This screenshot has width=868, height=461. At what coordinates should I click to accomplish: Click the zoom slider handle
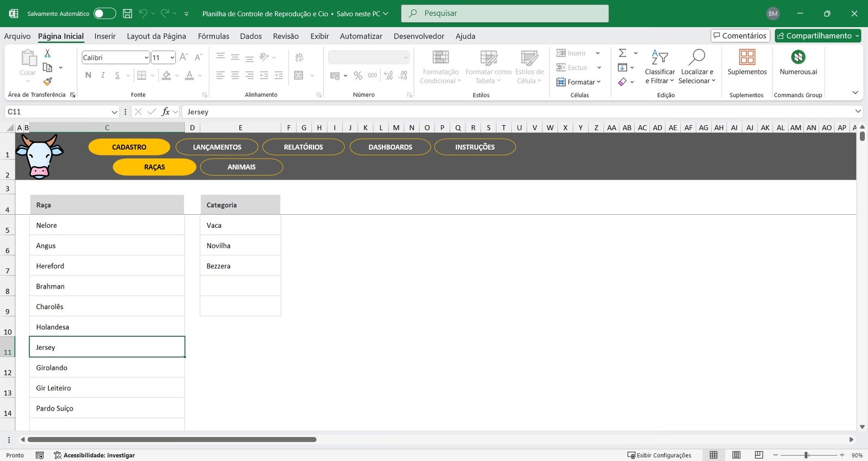click(x=807, y=455)
